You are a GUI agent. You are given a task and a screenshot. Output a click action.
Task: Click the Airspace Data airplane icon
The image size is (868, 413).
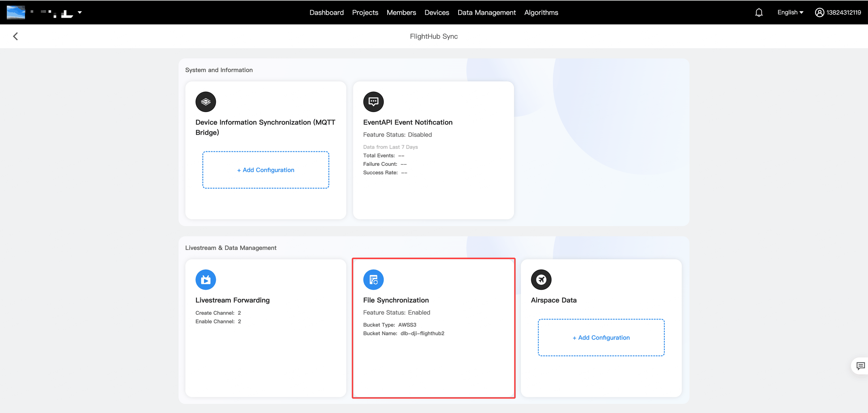(x=541, y=280)
